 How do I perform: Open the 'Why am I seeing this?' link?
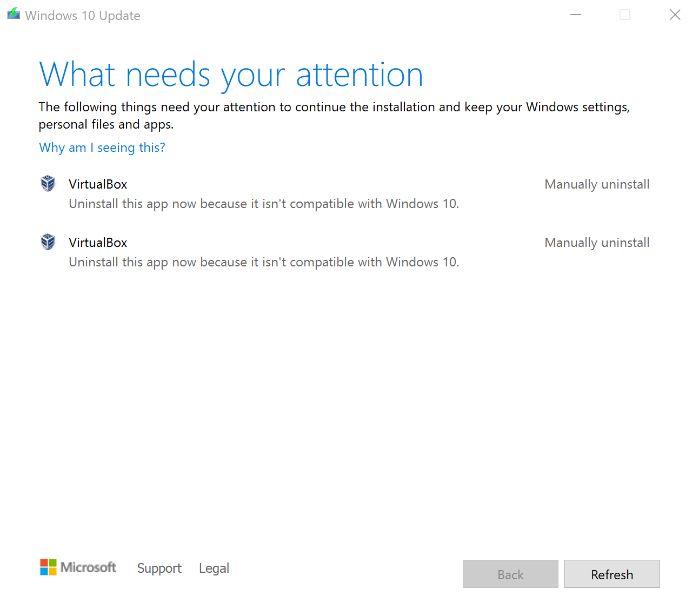[x=102, y=148]
